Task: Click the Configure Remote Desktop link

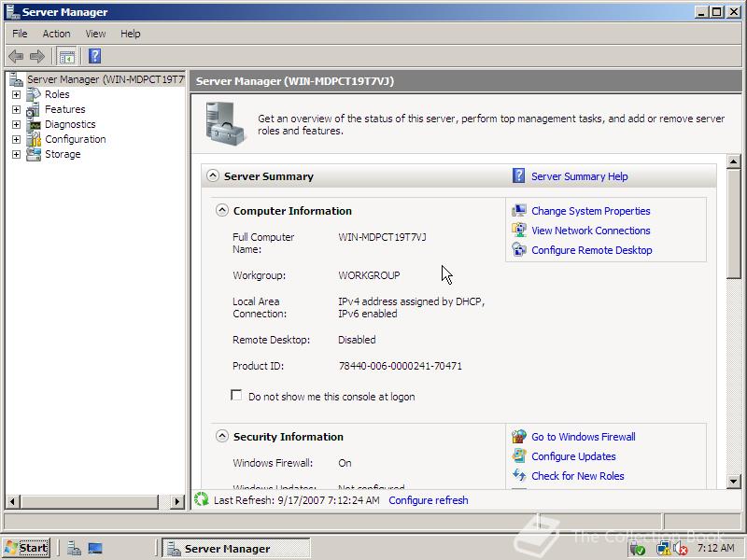Action: point(592,250)
